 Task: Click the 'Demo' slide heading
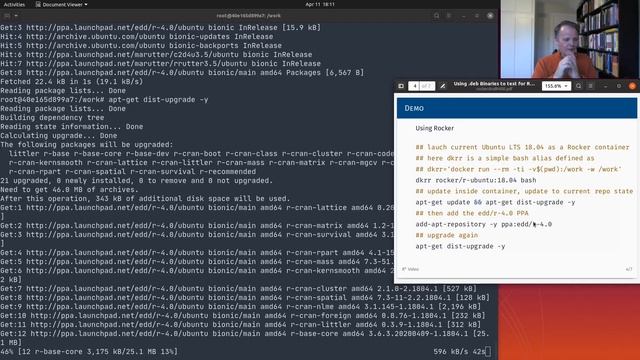[414, 108]
